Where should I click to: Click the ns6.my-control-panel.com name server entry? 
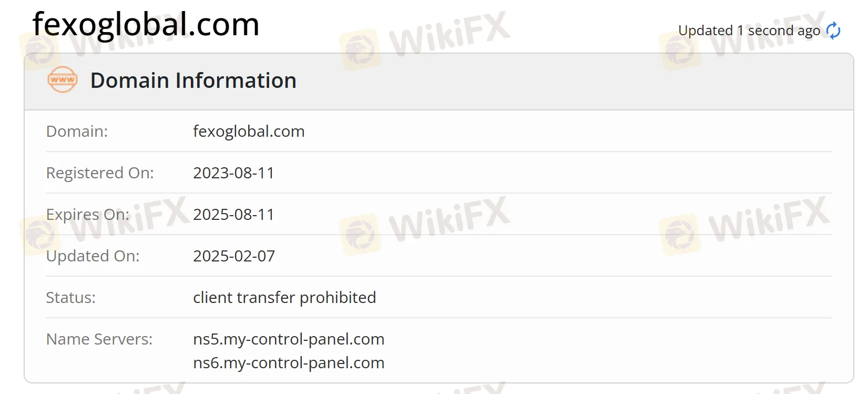289,363
